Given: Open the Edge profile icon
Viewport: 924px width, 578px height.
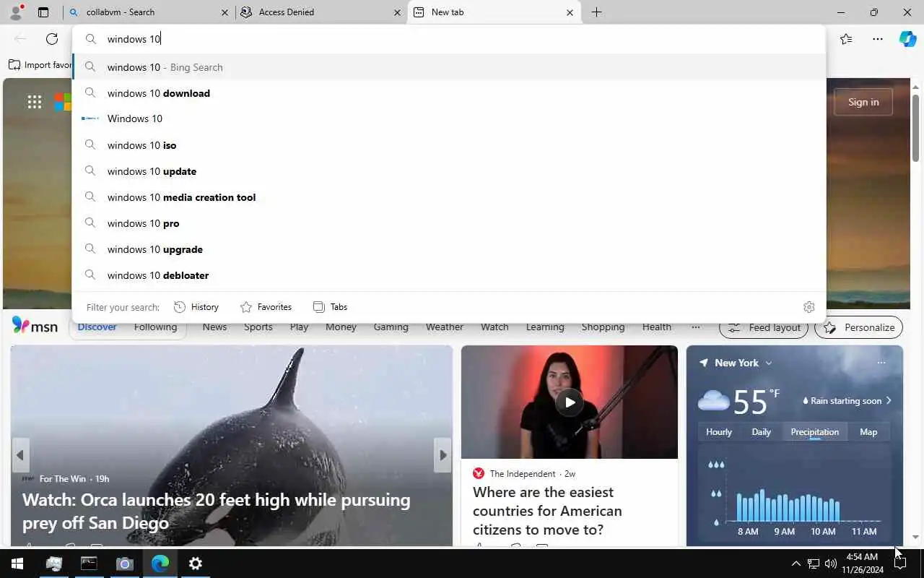Looking at the screenshot, I should pos(16,12).
